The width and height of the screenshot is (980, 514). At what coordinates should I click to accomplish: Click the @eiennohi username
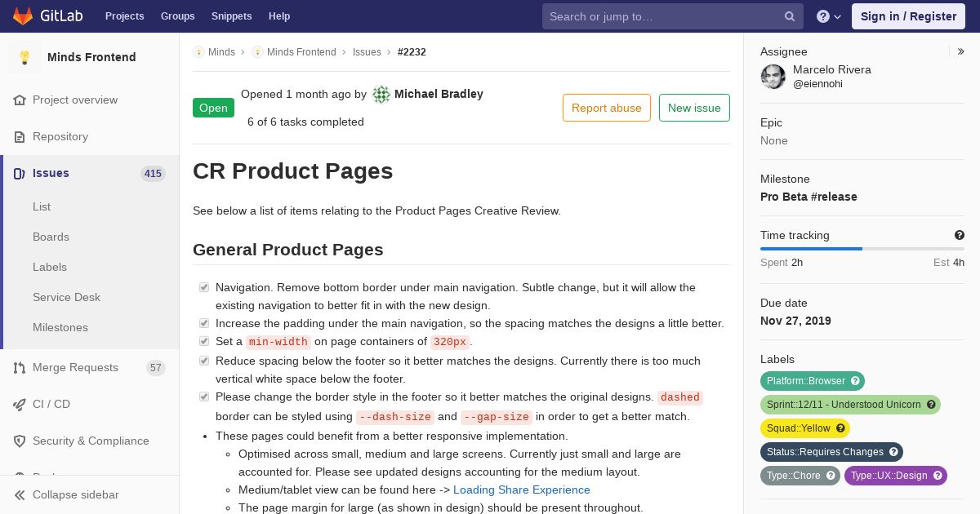817,84
